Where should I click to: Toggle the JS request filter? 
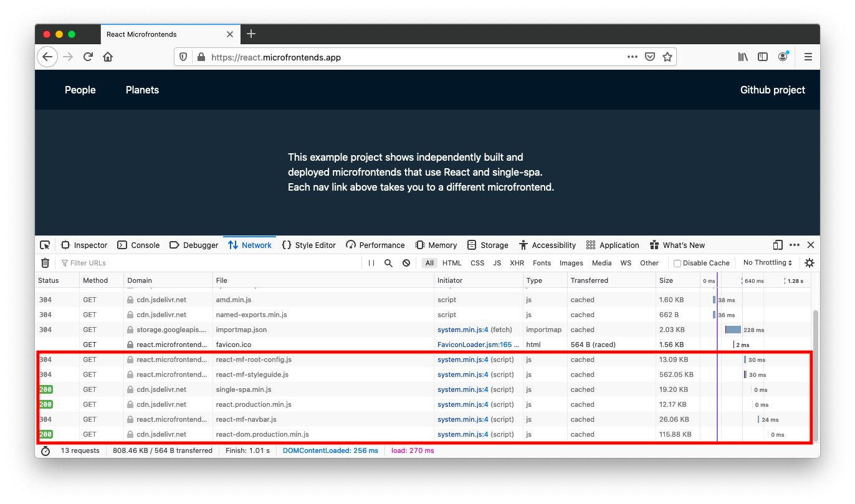point(497,262)
